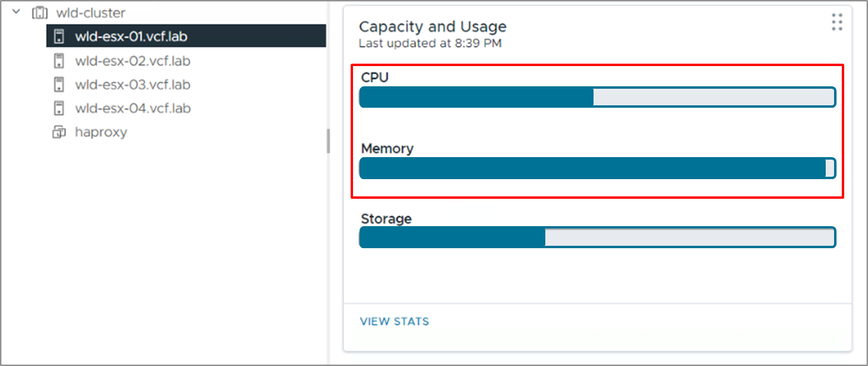This screenshot has height=366, width=868.
Task: Pick host wld-esx-04.vcf.lab in inventory
Action: point(132,108)
